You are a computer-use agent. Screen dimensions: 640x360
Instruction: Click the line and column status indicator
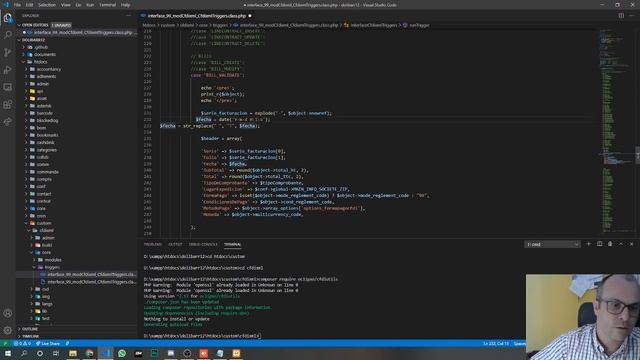[x=496, y=344]
